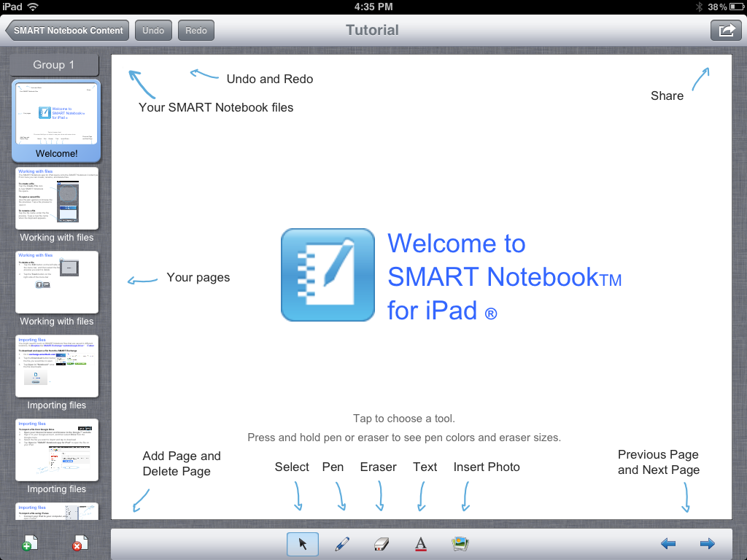Select the first Working with files page
Image resolution: width=747 pixels, height=560 pixels.
(x=56, y=198)
